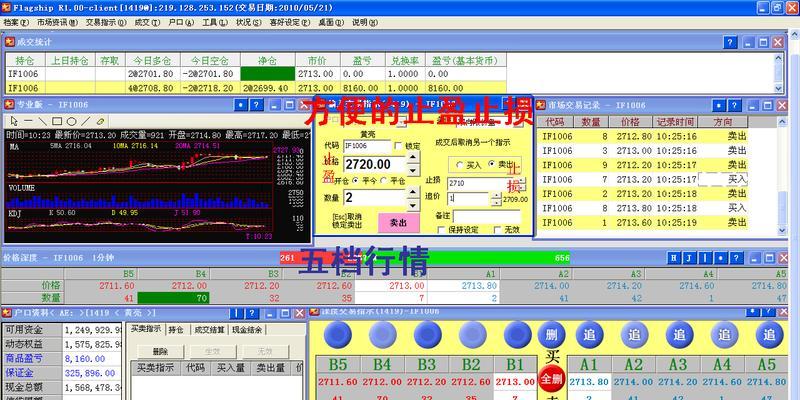This screenshot has width=800, height=400.
Task: Open help for 市场交易记录 window
Action: (x=734, y=106)
